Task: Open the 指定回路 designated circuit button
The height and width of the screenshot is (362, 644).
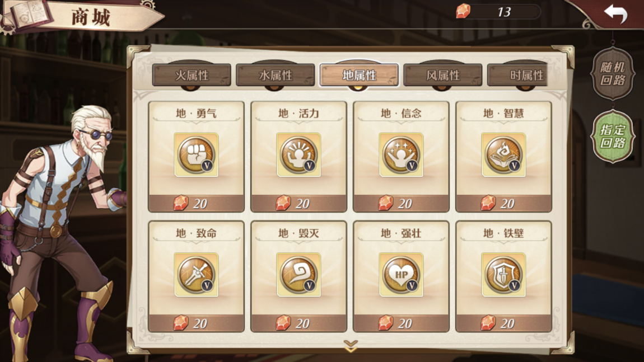Action: [613, 137]
